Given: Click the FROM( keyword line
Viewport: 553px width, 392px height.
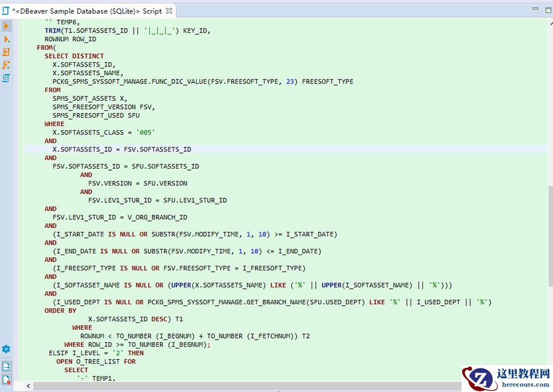Looking at the screenshot, I should point(47,48).
